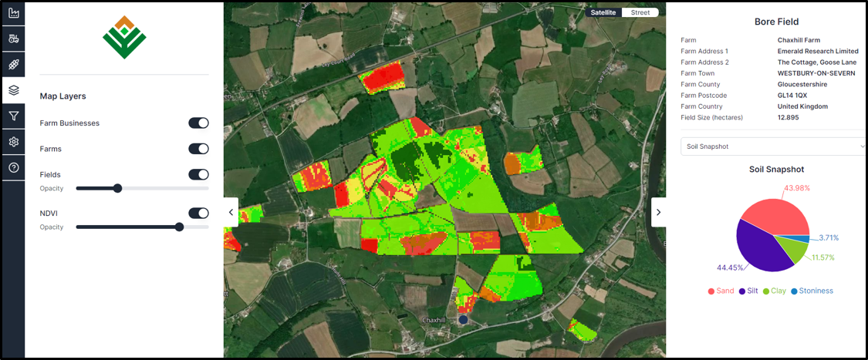Switch map to Street view

(x=640, y=12)
